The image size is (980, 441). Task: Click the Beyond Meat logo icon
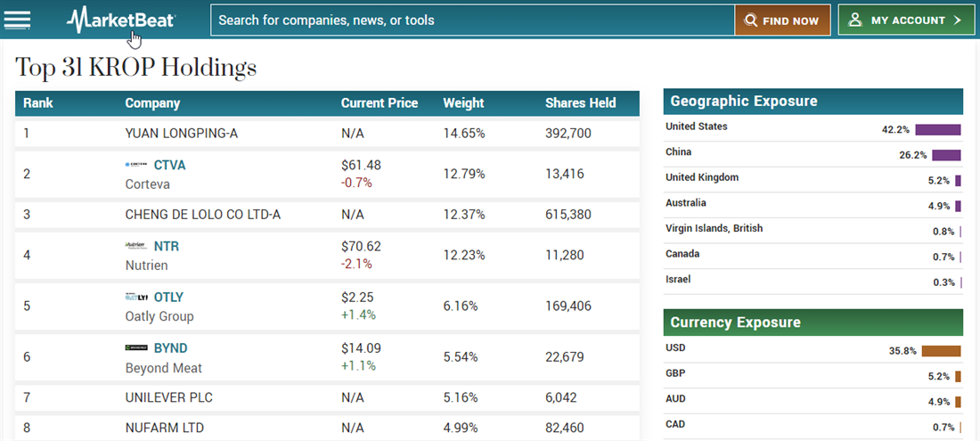136,347
